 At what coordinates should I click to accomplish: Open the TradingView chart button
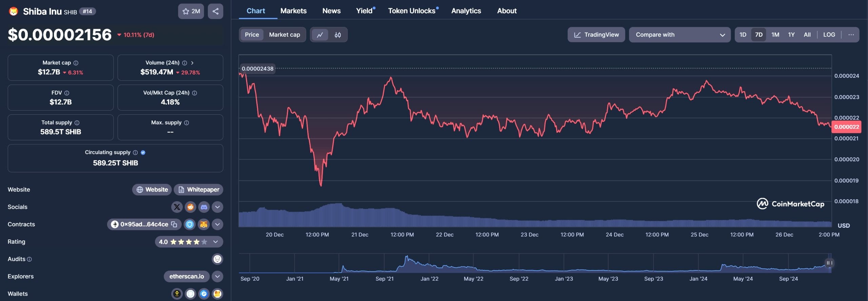[596, 35]
